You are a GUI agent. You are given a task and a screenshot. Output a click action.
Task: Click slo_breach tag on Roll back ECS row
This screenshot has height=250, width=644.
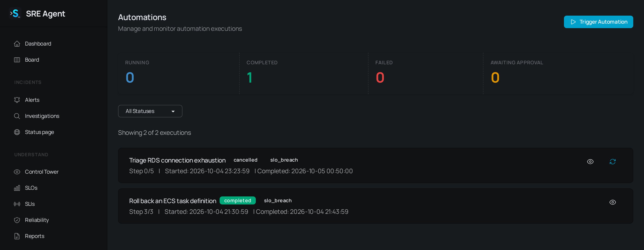pyautogui.click(x=278, y=201)
